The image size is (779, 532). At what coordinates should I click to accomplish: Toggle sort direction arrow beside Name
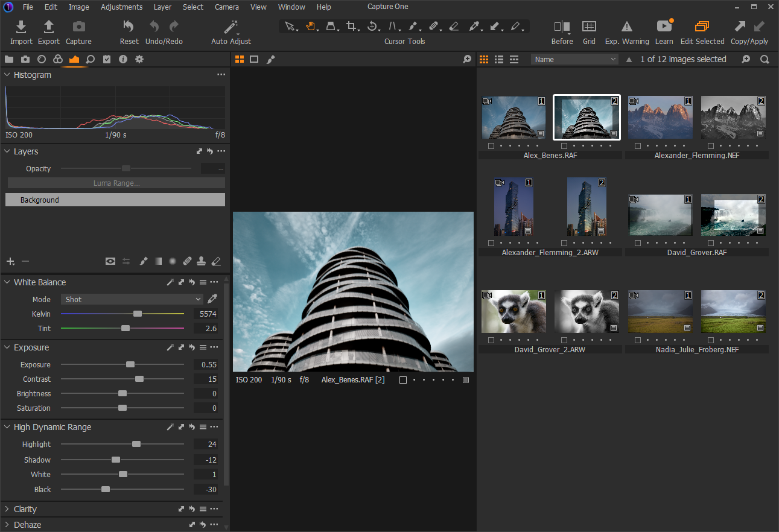[x=629, y=59]
